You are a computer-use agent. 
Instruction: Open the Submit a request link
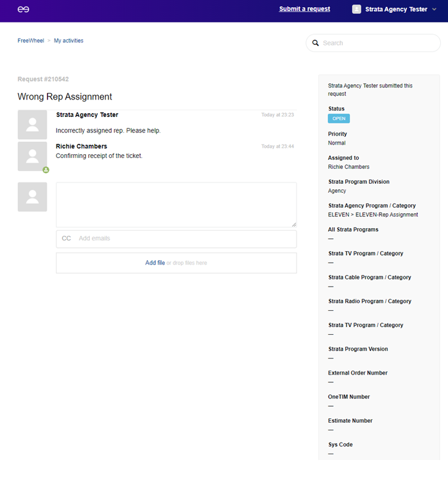pos(305,9)
